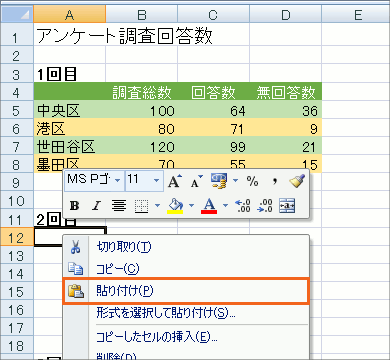Select row 16 header
The image size is (390, 360).
pos(17,310)
